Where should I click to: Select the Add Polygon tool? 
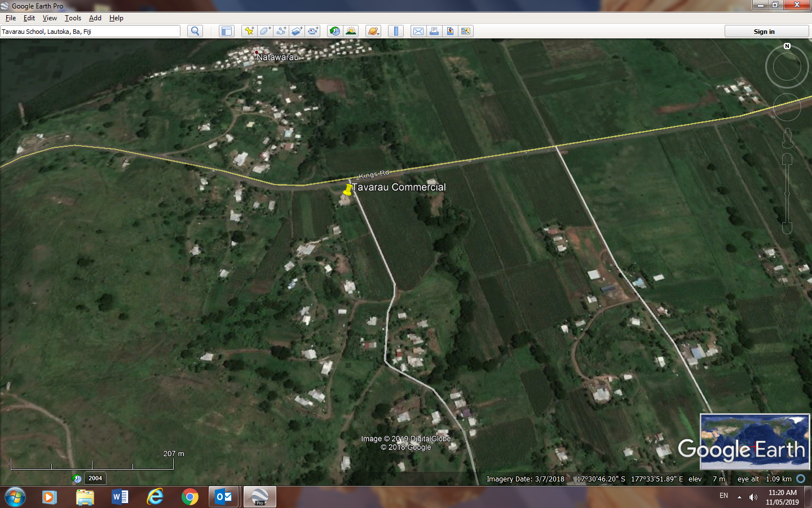(x=265, y=31)
